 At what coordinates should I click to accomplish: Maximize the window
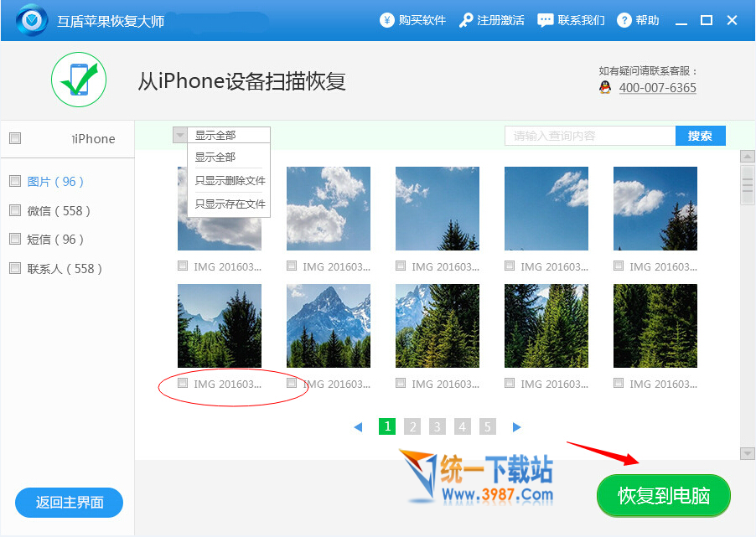pyautogui.click(x=707, y=20)
